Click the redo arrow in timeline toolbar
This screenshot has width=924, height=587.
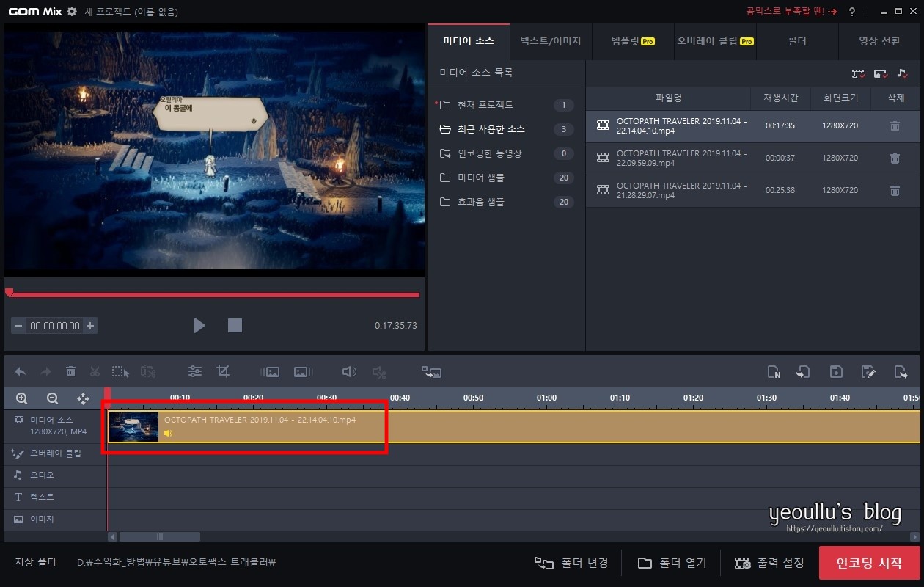[45, 372]
